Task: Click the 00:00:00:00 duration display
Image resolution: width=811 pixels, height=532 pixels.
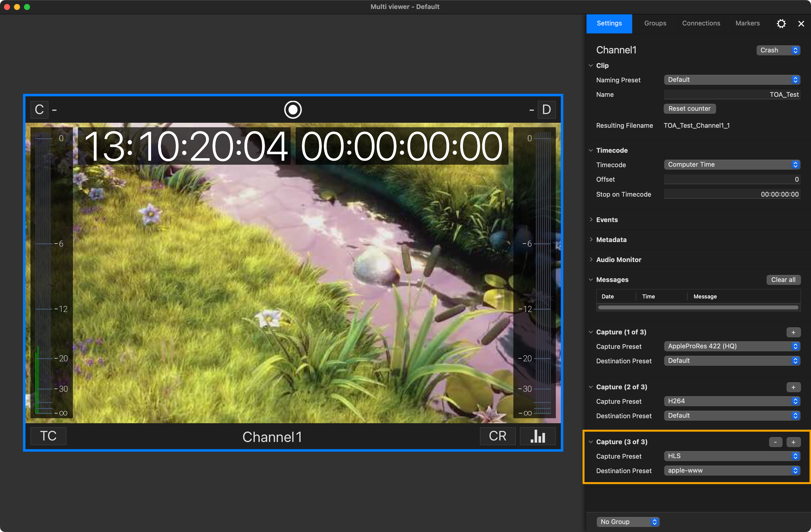Action: pyautogui.click(x=402, y=146)
